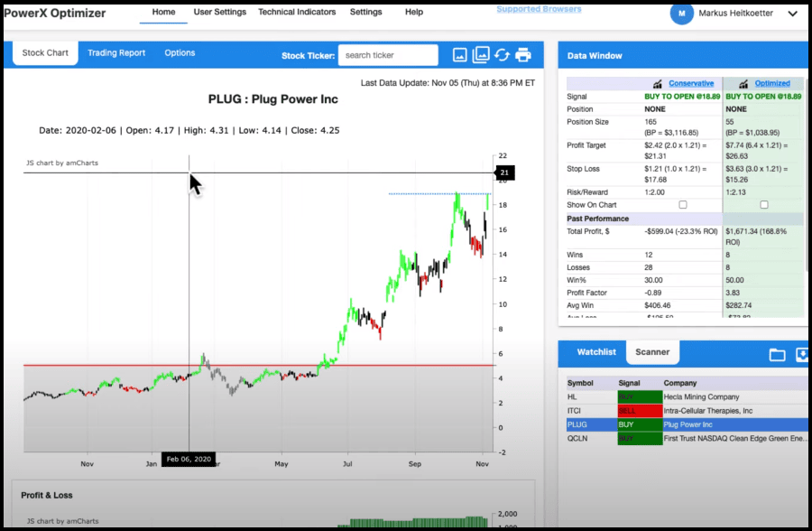The height and width of the screenshot is (531, 812).
Task: Select HL in the watchlist
Action: [572, 397]
